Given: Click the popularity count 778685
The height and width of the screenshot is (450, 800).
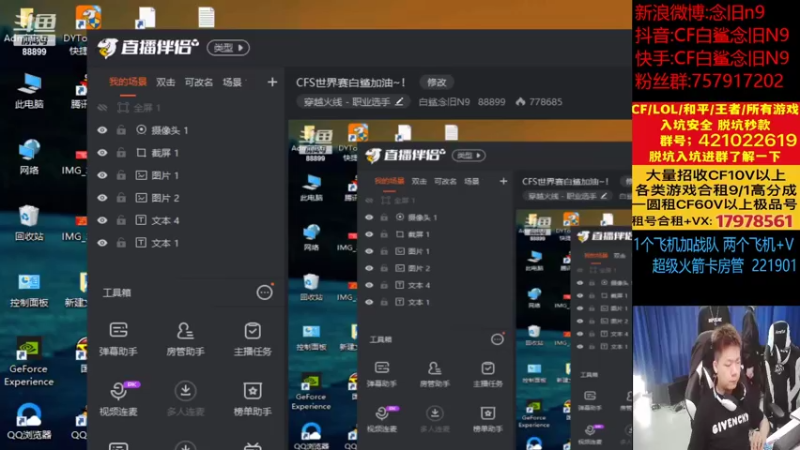Looking at the screenshot, I should click(539, 102).
